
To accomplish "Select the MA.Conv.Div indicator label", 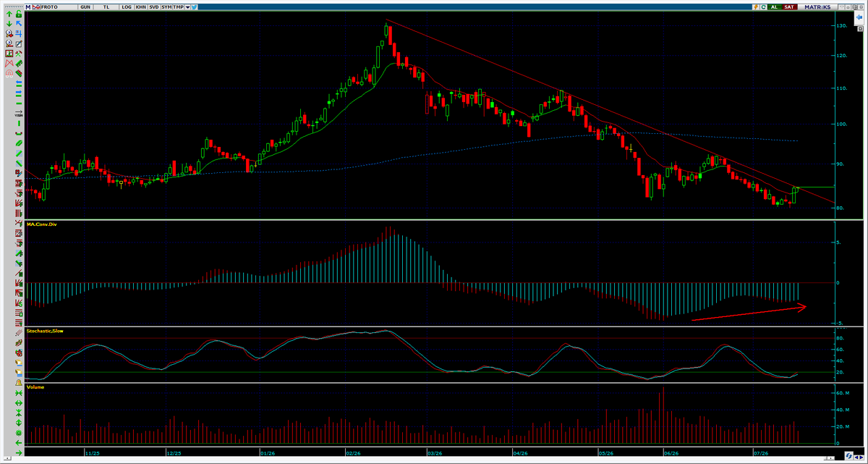I will coord(41,224).
